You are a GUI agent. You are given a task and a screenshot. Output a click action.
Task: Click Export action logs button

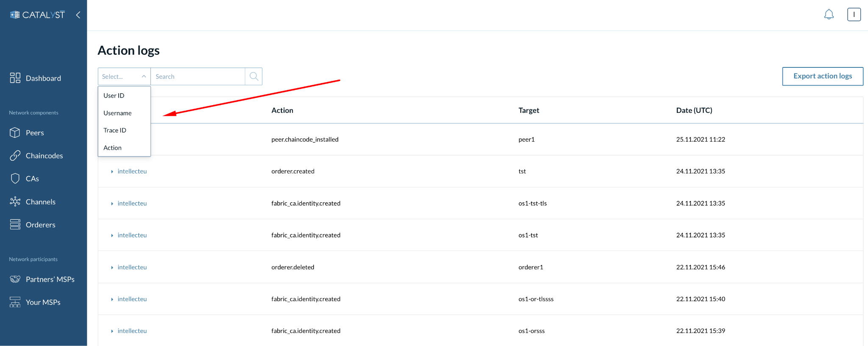822,76
